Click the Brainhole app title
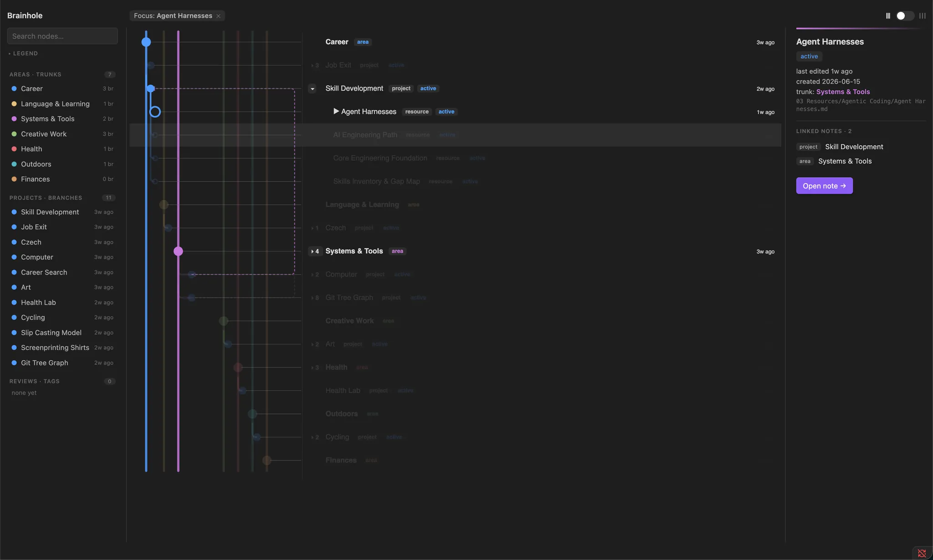 25,15
